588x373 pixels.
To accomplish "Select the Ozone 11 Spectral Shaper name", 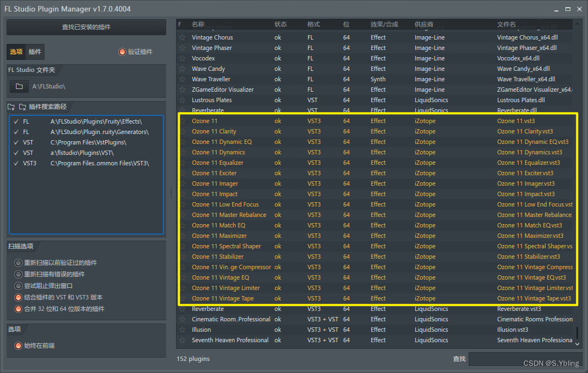I will click(227, 247).
